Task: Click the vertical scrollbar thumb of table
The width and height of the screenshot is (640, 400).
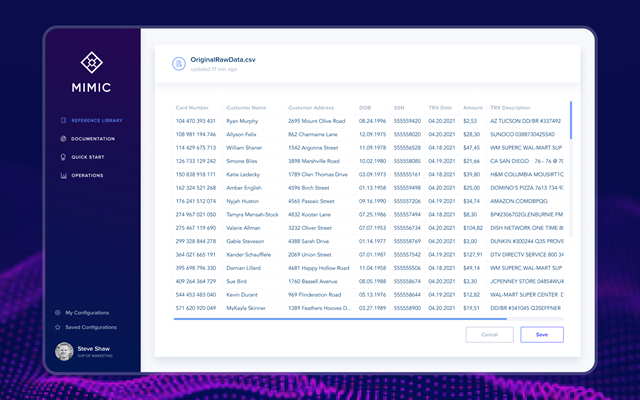Action: tap(571, 120)
